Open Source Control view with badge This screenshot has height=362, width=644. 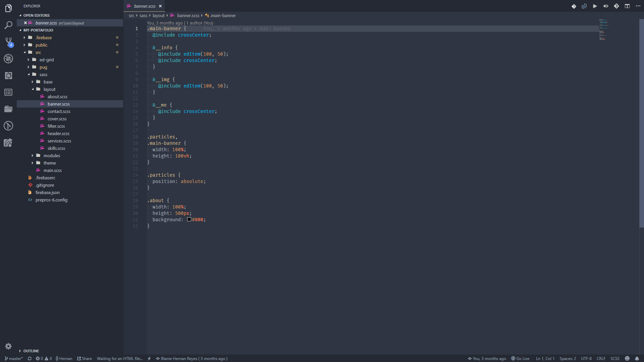(8, 42)
